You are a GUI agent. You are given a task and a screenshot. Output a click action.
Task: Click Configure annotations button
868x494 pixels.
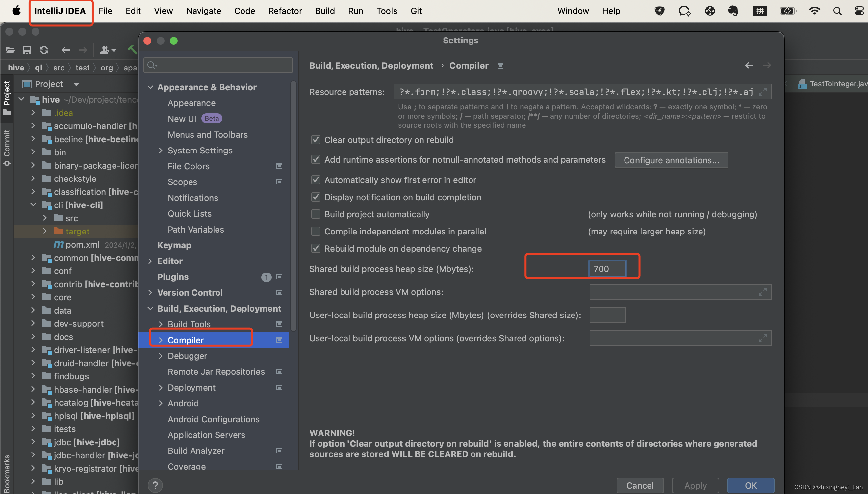pos(671,160)
